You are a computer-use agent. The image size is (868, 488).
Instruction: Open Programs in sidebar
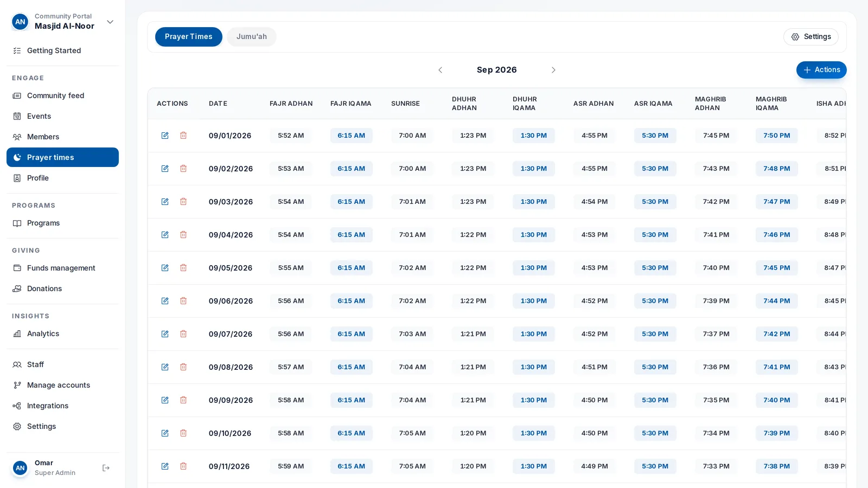[x=62, y=223]
